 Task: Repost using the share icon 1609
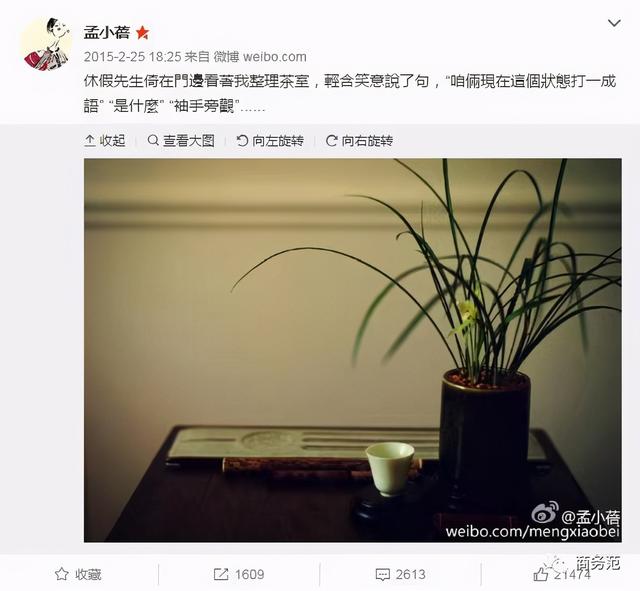coord(221,575)
